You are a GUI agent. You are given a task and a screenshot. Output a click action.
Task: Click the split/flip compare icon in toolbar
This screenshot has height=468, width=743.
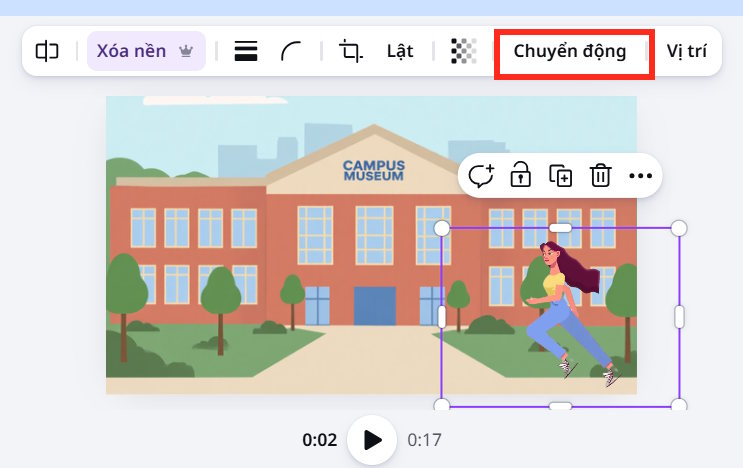[47, 51]
